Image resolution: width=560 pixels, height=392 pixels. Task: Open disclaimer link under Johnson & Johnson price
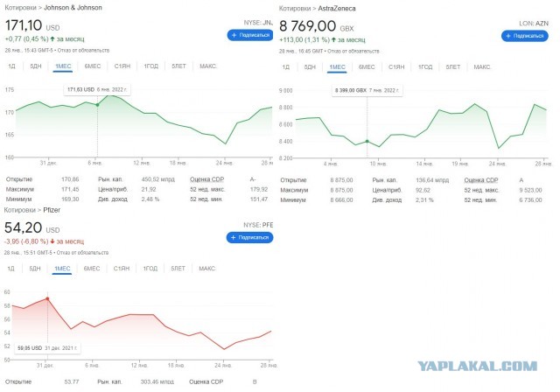tap(84, 51)
